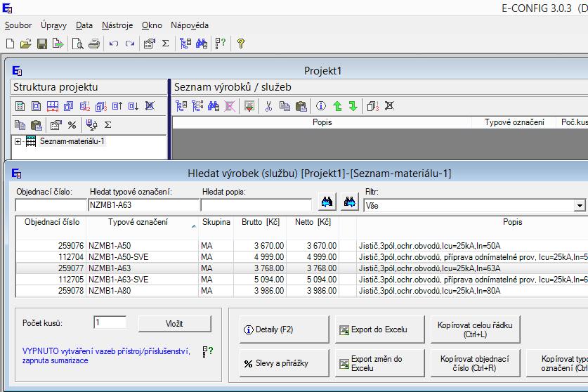Open the Filtr dropdown showing Vše
Screen dimensions: 588x392
point(580,206)
